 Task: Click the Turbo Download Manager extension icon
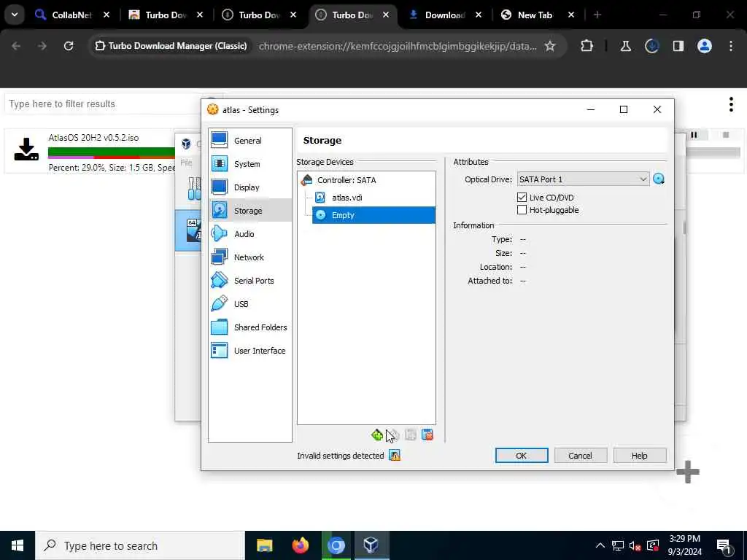(651, 46)
